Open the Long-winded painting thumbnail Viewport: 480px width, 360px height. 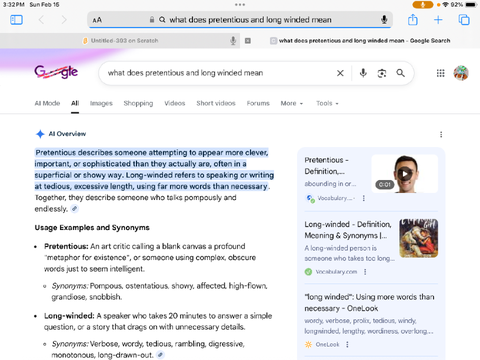coord(419,238)
